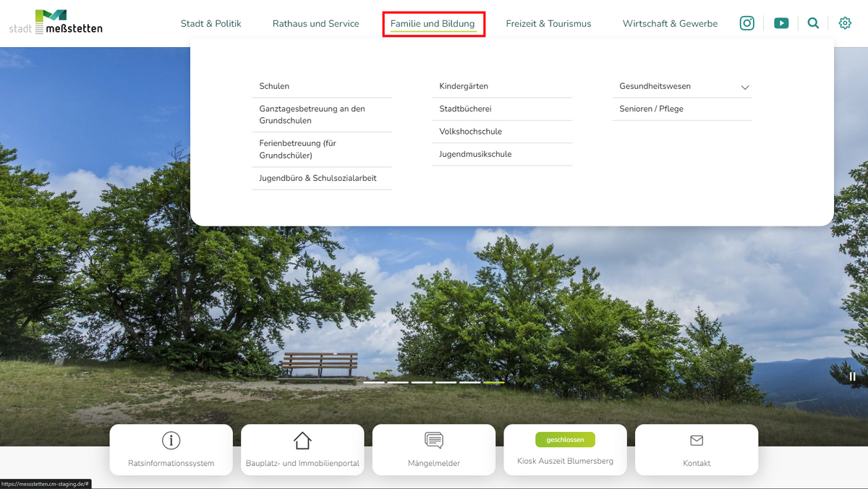
Task: Select Familie und Bildung menu item
Action: click(x=433, y=24)
